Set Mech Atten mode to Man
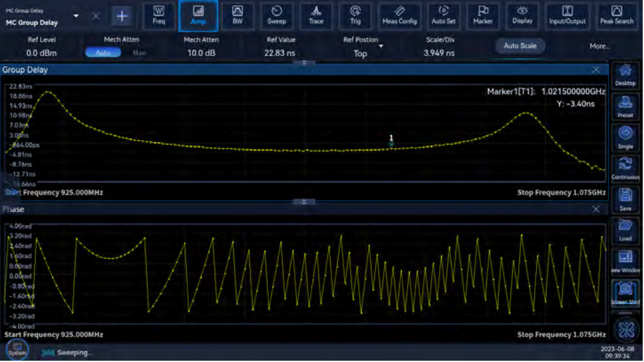Screen dimensions: 644x362 (140, 52)
